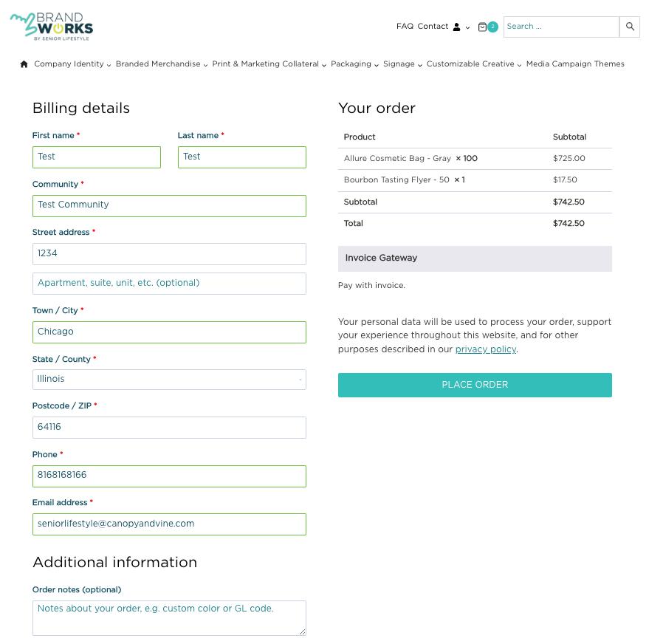Click the search magnifier button
This screenshot has width=663, height=644.
tap(630, 27)
